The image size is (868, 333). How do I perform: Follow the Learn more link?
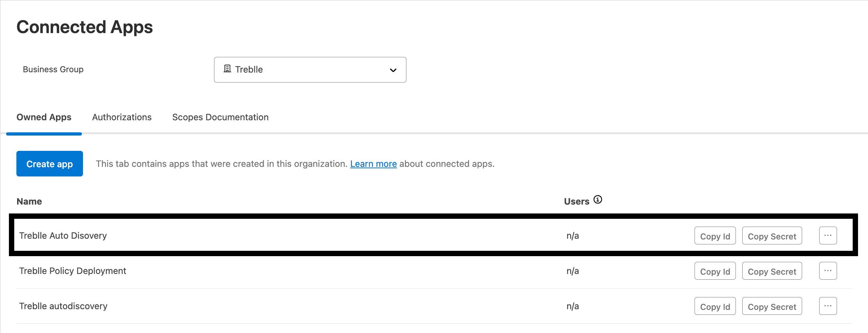373,164
